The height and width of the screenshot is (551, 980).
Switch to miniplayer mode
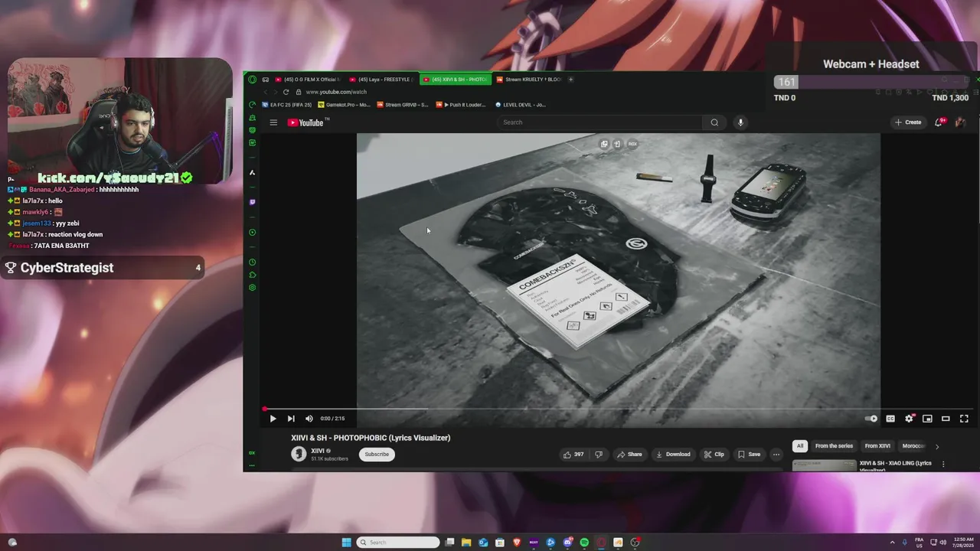pos(927,419)
